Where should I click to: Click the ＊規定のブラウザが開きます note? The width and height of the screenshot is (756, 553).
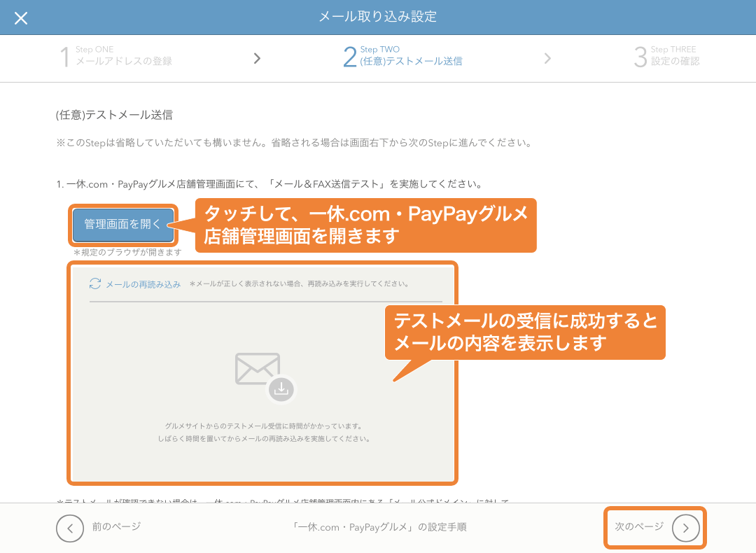[127, 252]
